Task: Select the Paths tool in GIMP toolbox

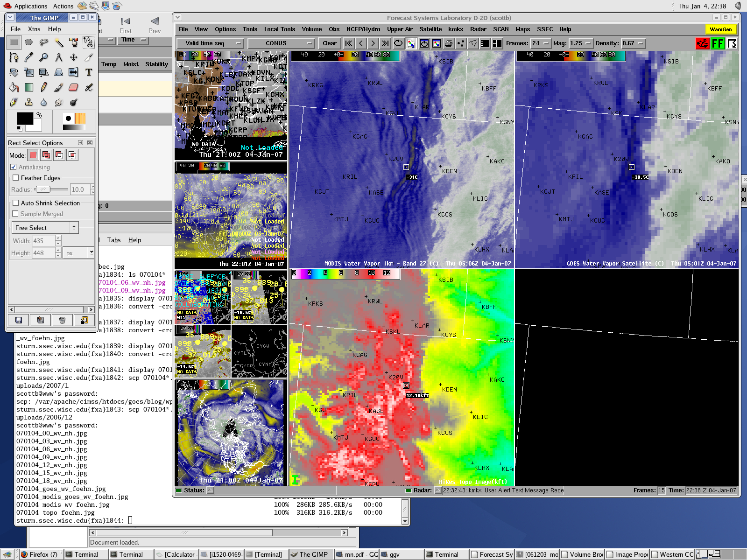Action: click(14, 57)
